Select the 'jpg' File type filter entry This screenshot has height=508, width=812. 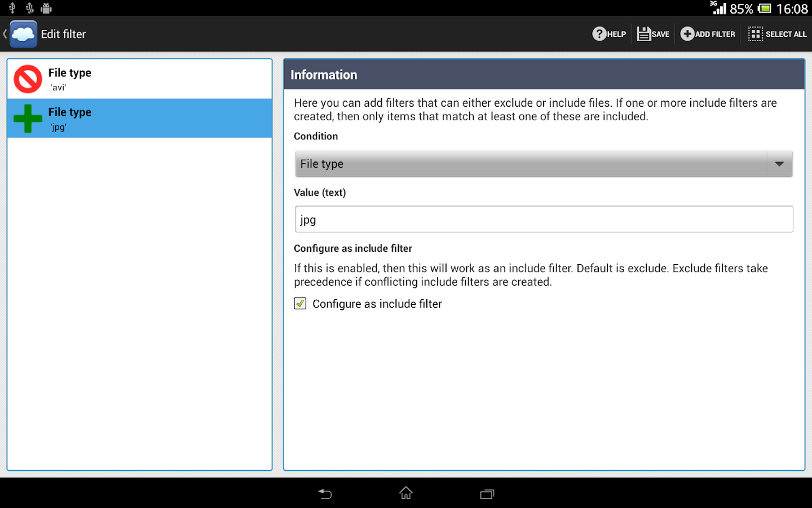pos(139,118)
